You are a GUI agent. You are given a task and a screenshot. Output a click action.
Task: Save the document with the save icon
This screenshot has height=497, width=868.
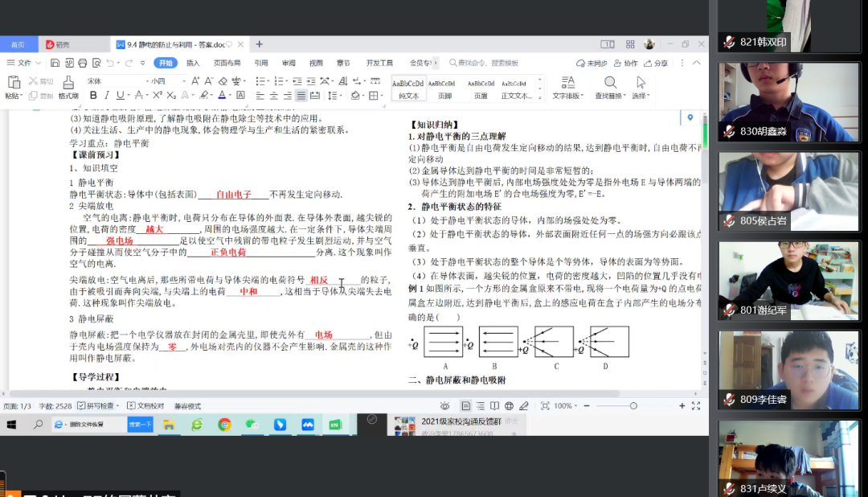tap(55, 63)
